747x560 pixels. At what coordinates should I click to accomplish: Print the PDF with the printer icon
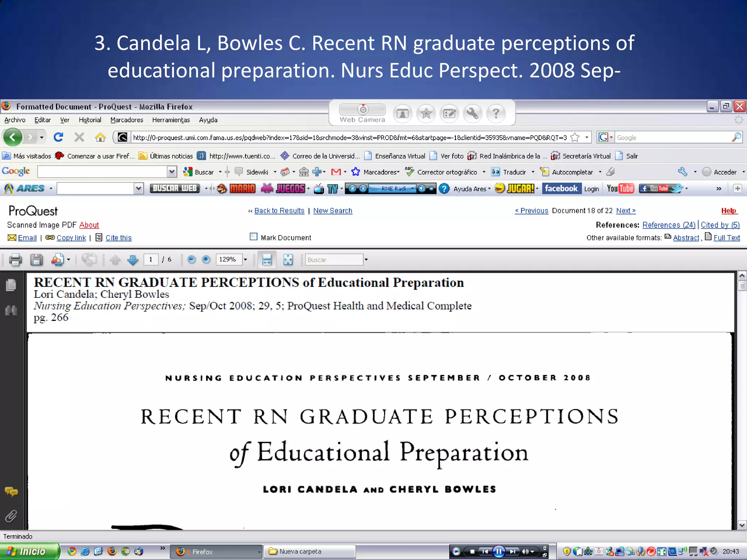(x=15, y=260)
